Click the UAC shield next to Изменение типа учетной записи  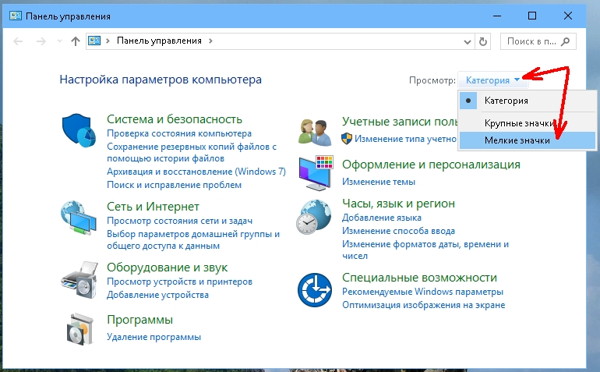coord(346,138)
